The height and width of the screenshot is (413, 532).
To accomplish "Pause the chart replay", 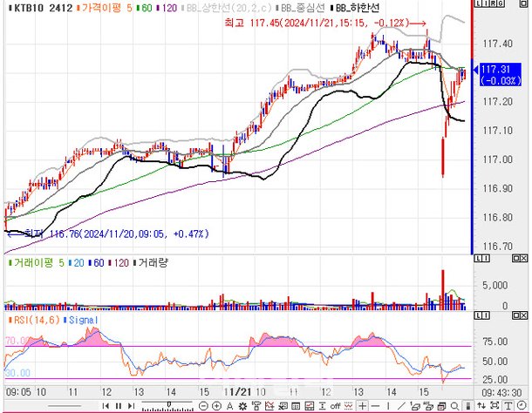I will tap(119, 406).
